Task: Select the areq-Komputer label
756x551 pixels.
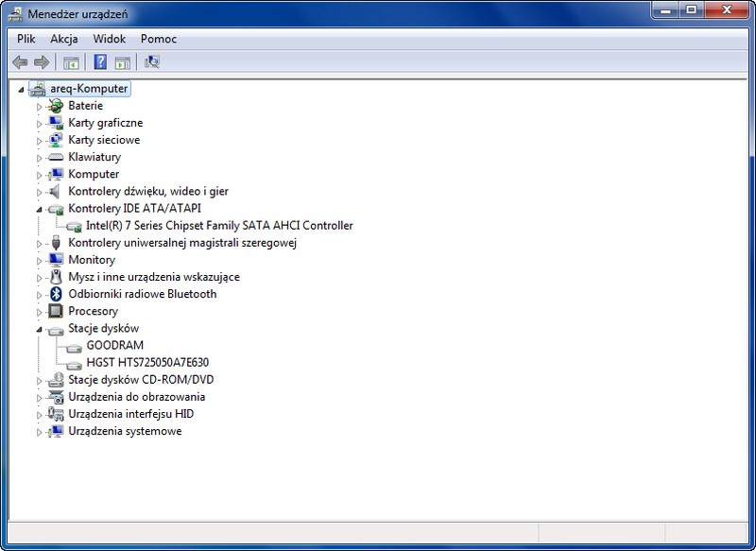Action: coord(89,89)
